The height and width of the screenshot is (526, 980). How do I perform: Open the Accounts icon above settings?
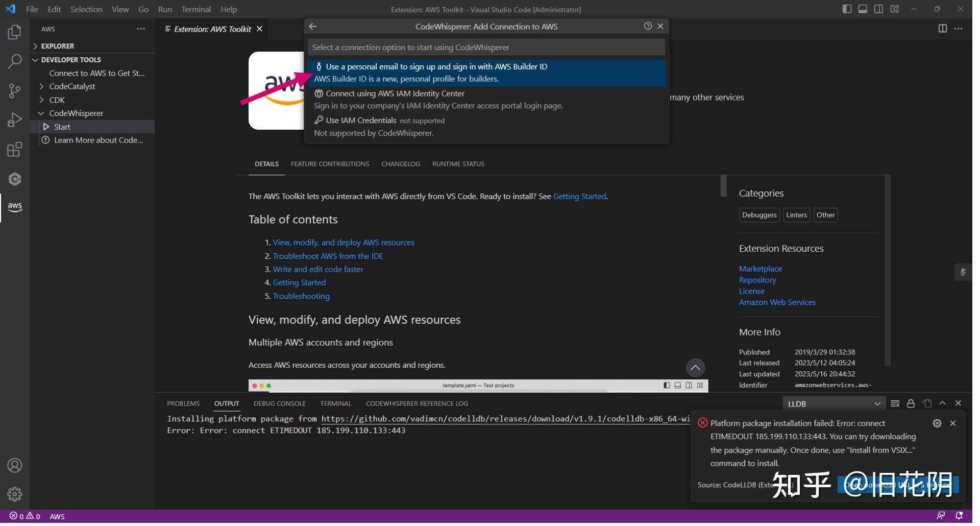[14, 465]
